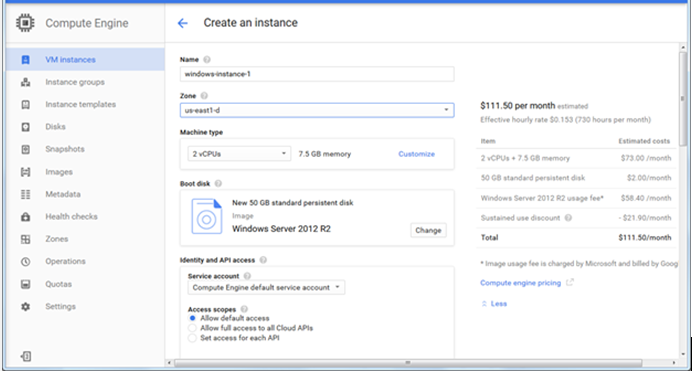
Task: Click the vertical scrollbar thumb
Action: click(683, 99)
